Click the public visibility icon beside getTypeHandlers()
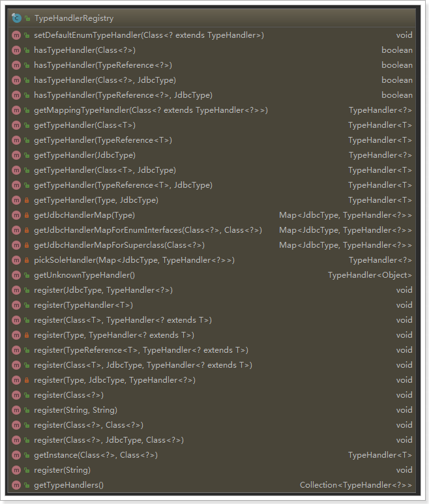Image resolution: width=429 pixels, height=504 pixels. (x=27, y=485)
